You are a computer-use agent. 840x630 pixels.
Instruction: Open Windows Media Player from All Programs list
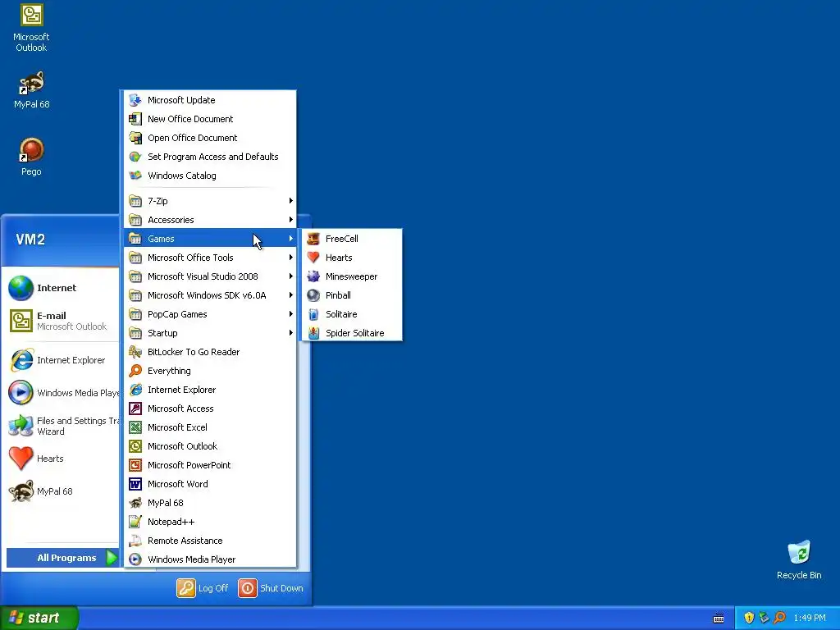click(x=210, y=559)
